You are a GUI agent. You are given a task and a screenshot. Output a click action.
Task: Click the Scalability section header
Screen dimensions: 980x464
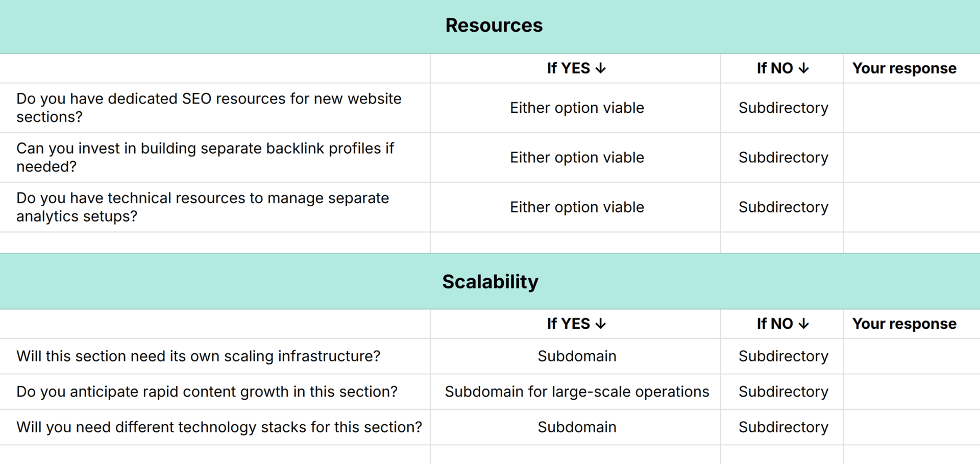click(x=490, y=282)
